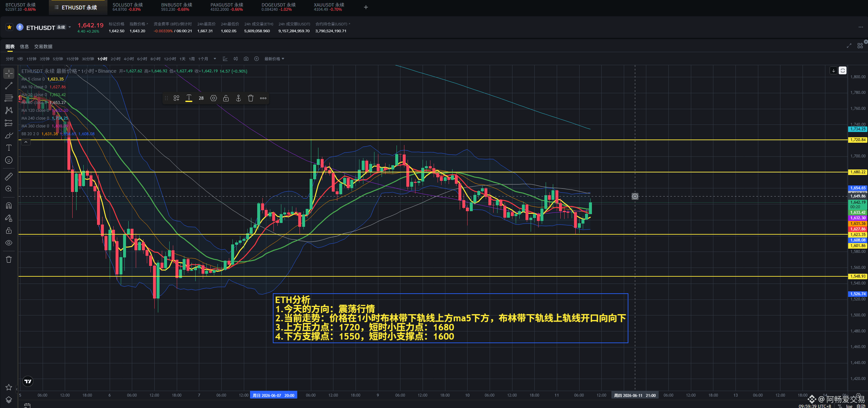
Task: Lock the selected drawing in floating toolbar
Action: pos(226,98)
